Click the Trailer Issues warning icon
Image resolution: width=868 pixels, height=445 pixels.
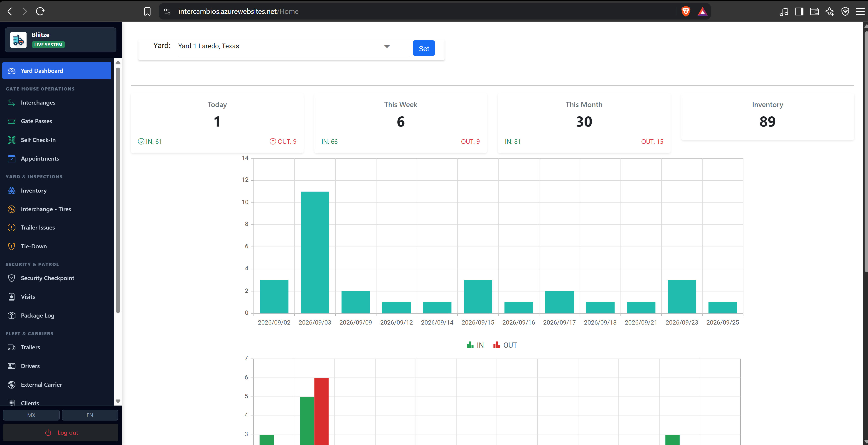[x=11, y=228]
